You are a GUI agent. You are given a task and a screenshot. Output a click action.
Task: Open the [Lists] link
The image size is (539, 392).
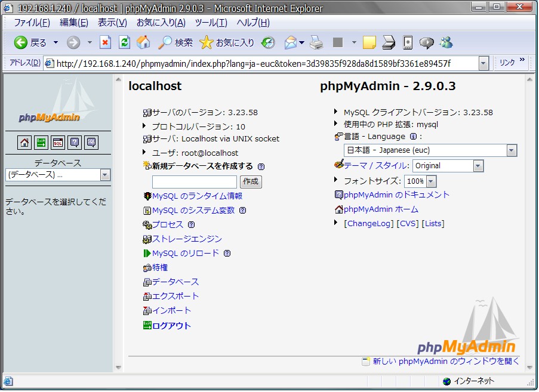(433, 224)
